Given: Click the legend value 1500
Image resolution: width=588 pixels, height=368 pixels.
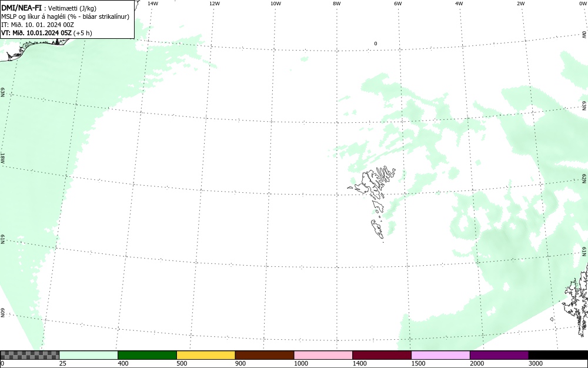Looking at the screenshot, I should click(418, 363).
